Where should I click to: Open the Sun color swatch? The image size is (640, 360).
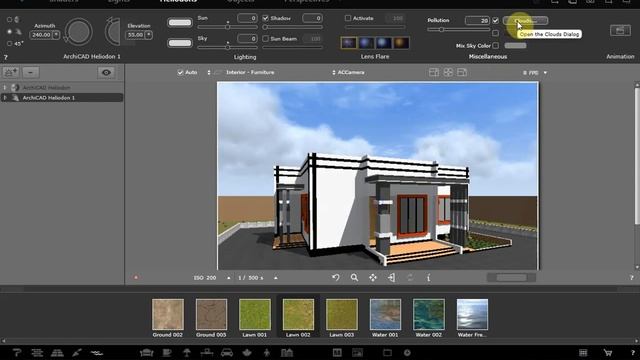coord(180,22)
